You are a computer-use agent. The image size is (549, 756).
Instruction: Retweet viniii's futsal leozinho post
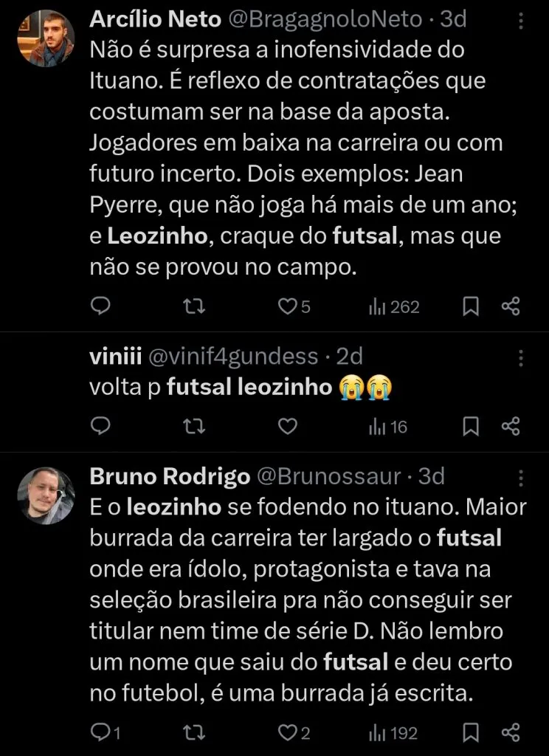click(193, 425)
